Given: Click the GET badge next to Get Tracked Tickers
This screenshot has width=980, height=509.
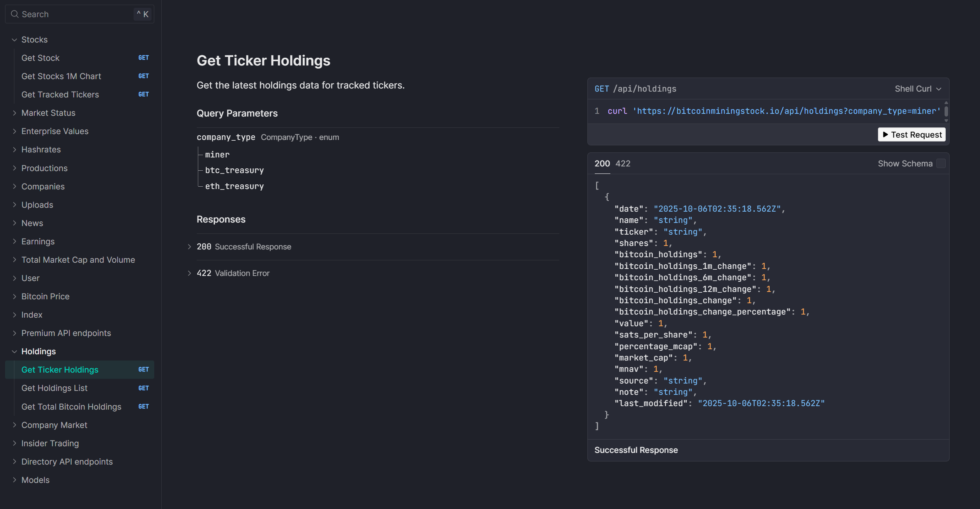Looking at the screenshot, I should point(143,94).
